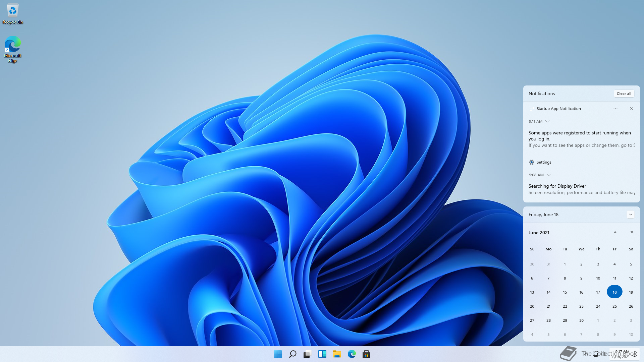Select June 12 in the calendar

pyautogui.click(x=631, y=278)
